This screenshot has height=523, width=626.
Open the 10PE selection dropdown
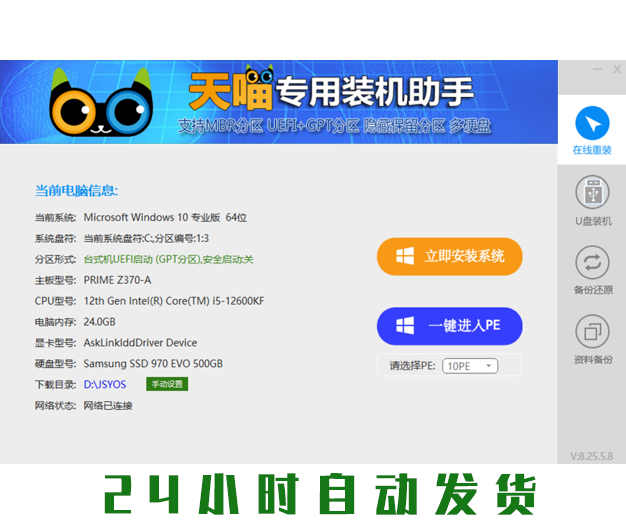(x=470, y=366)
